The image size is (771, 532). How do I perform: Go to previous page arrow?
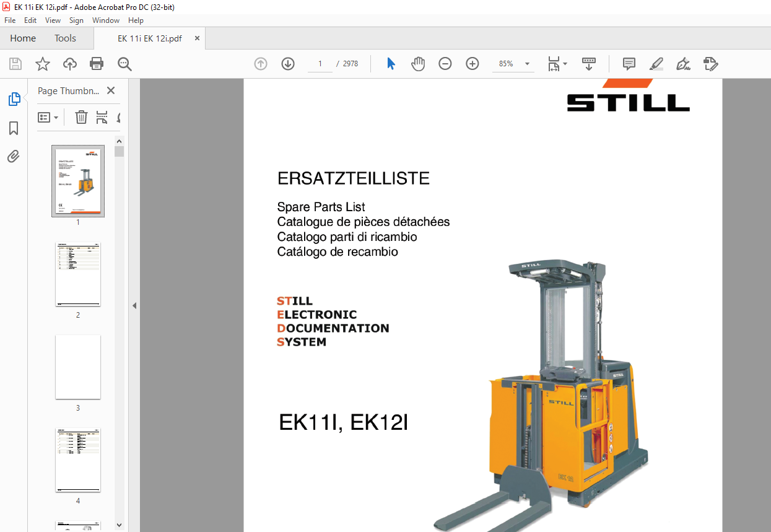click(x=261, y=64)
